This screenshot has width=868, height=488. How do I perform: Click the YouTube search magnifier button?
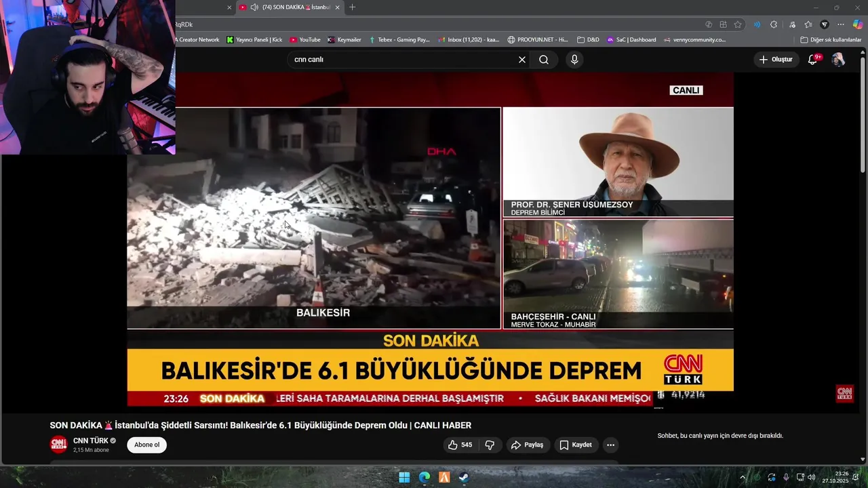coord(544,60)
